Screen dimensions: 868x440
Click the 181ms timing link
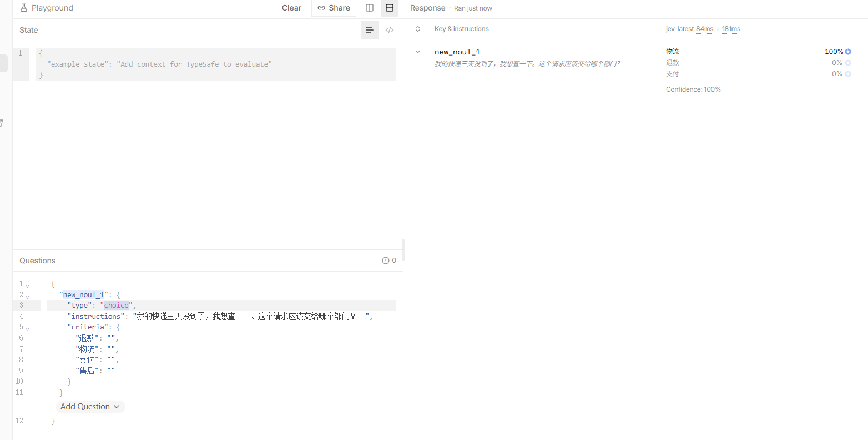[x=731, y=29]
